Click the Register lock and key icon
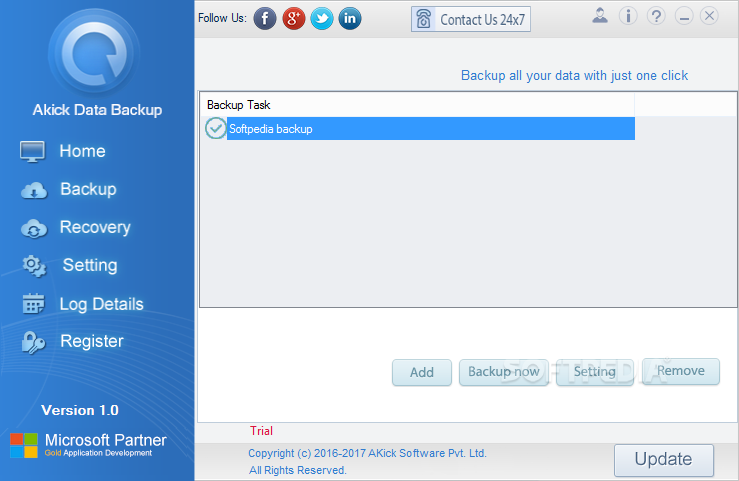 tap(33, 342)
